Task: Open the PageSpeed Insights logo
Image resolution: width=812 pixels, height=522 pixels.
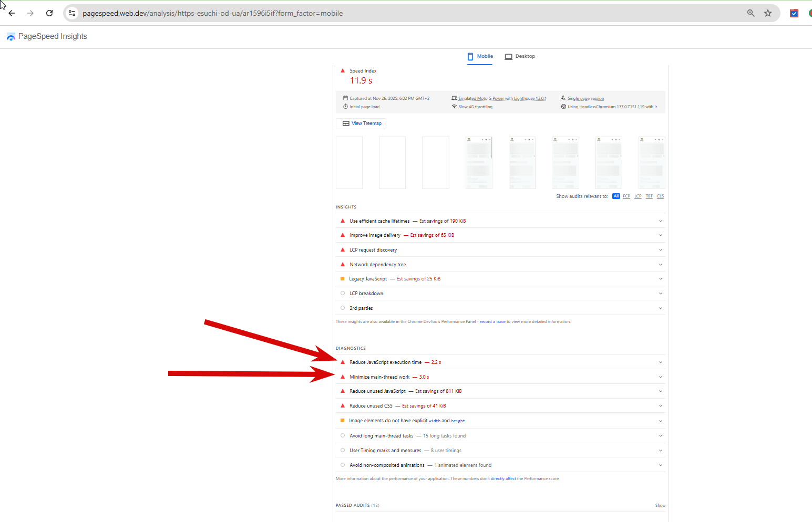Action: [x=47, y=36]
